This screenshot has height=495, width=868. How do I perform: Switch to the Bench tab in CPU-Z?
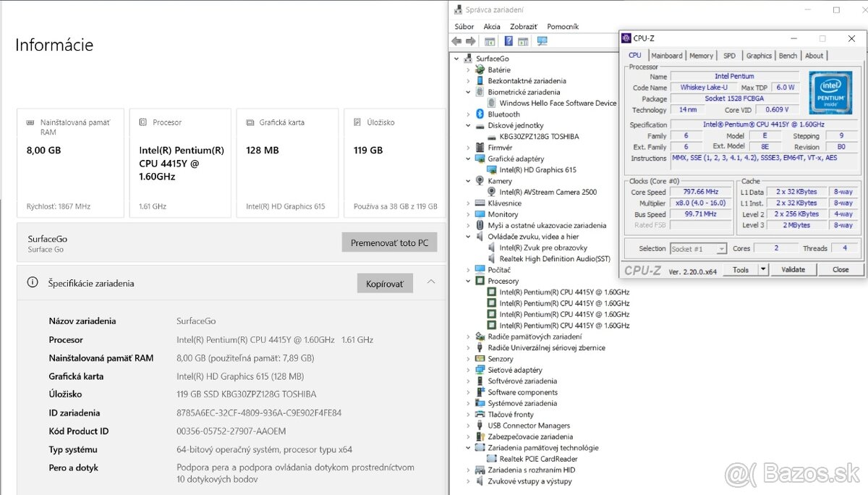(x=788, y=56)
